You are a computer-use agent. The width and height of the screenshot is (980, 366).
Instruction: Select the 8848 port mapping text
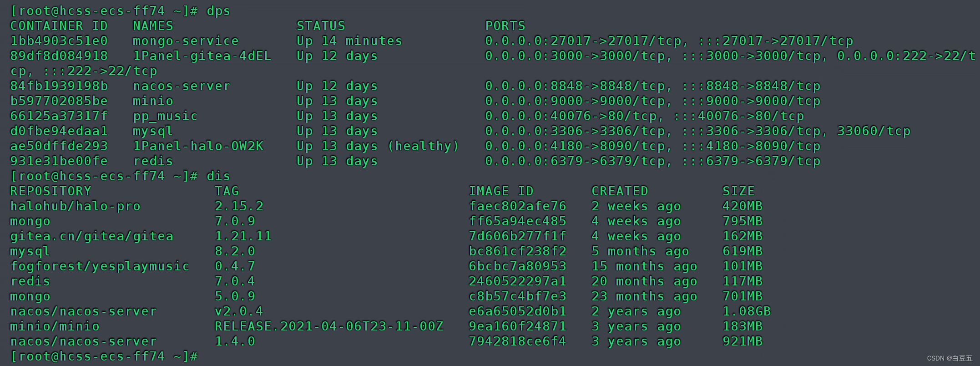coord(653,86)
